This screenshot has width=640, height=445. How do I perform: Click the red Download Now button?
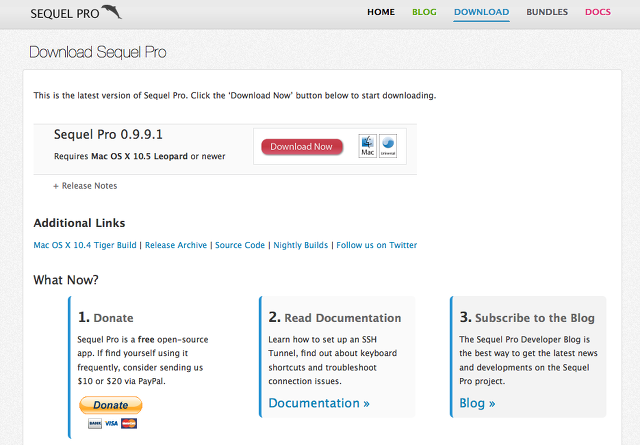click(302, 147)
